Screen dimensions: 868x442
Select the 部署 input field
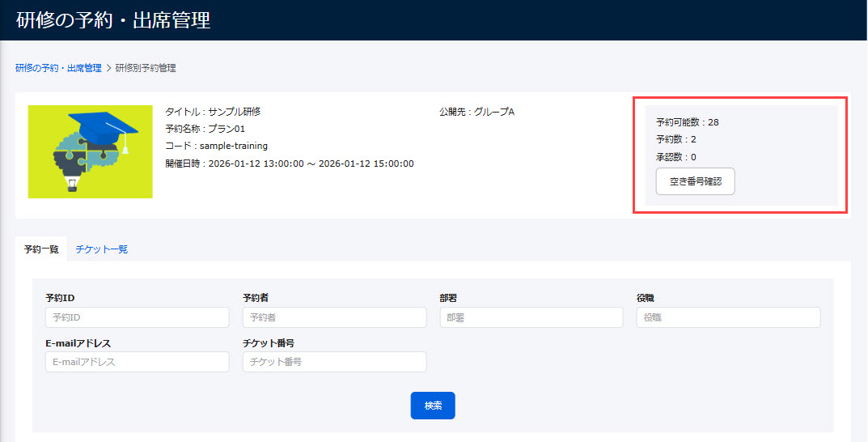click(x=531, y=317)
